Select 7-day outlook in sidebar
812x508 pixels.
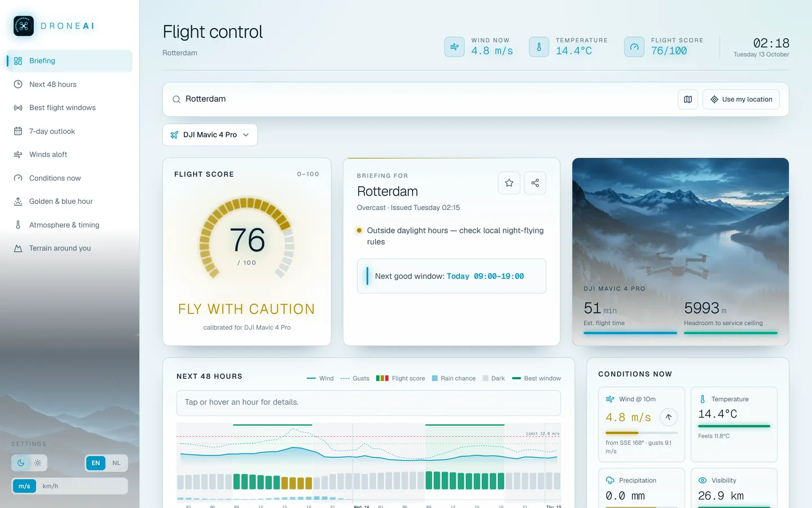click(x=70, y=131)
